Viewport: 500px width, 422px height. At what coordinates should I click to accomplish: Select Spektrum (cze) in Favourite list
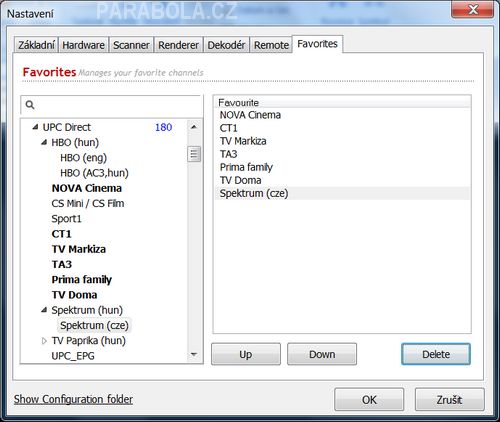[342, 193]
